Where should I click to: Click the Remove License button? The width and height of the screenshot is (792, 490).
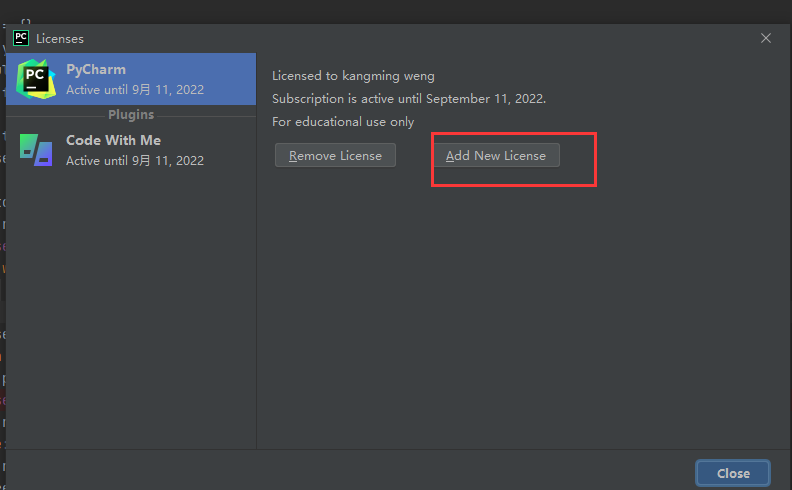coord(335,155)
